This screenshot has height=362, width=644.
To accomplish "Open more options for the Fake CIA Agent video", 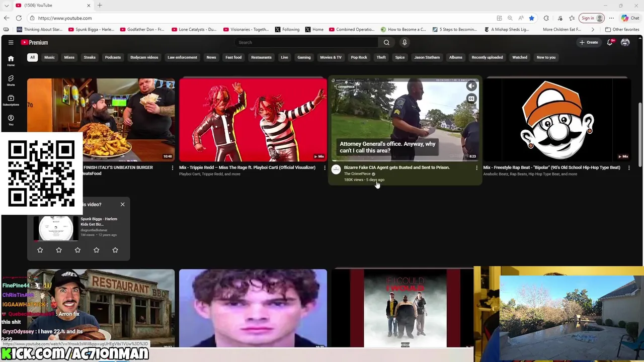I will pos(476,167).
